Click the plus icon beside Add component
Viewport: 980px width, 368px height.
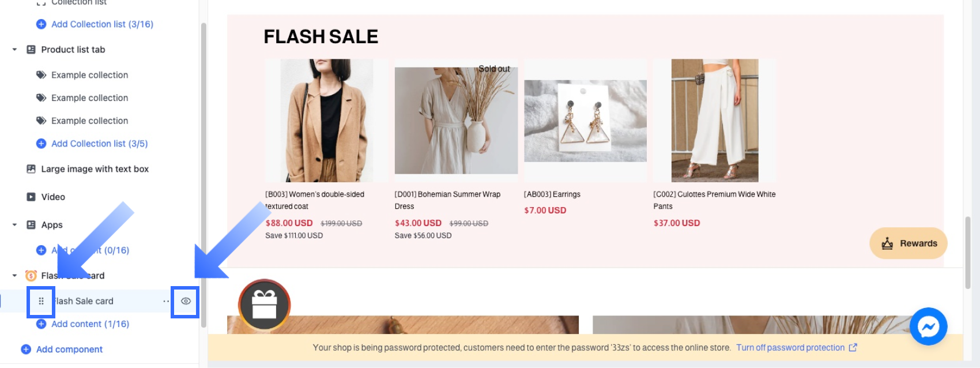coord(26,350)
